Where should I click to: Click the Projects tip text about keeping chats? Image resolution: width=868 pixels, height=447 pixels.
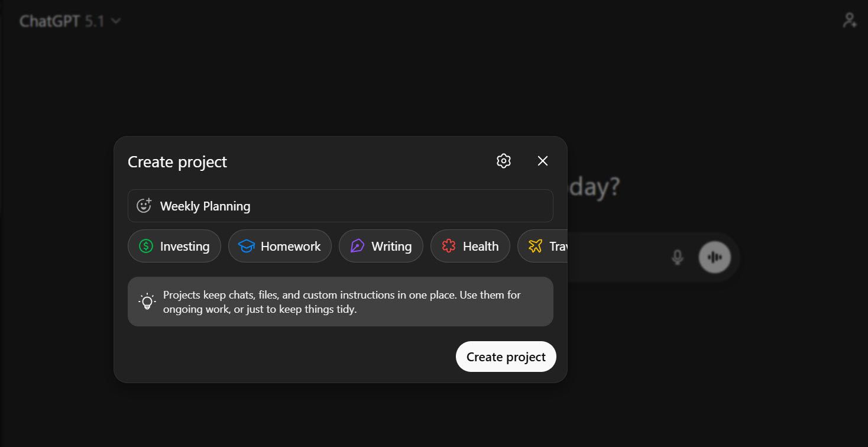(x=342, y=302)
